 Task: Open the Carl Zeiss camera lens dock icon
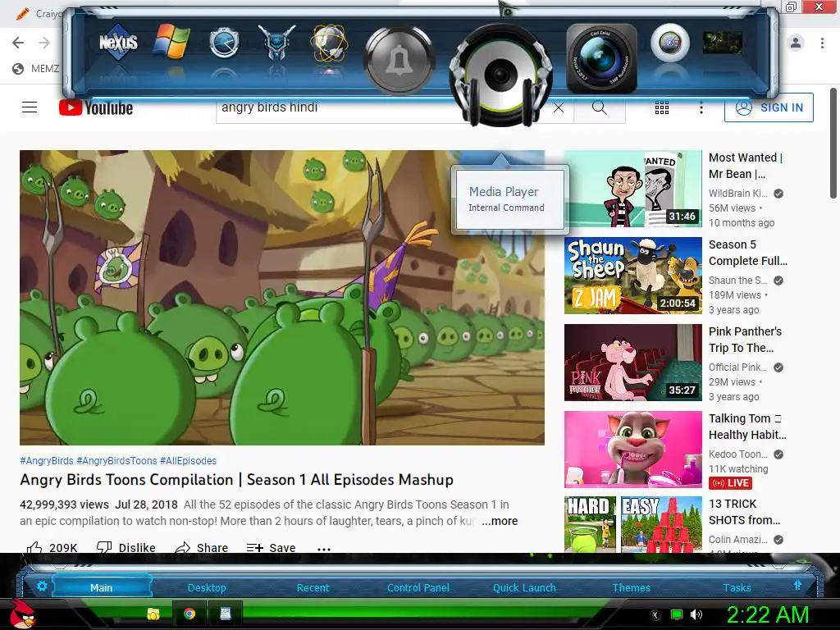601,59
